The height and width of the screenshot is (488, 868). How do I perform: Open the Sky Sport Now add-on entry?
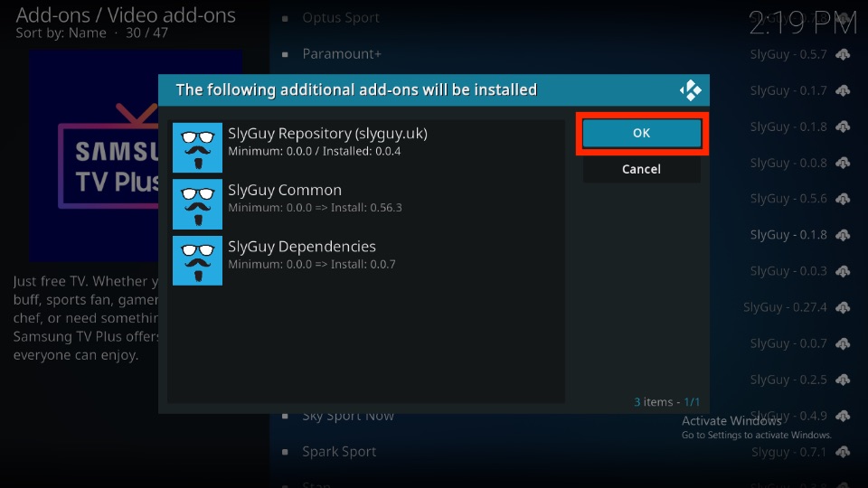pyautogui.click(x=347, y=416)
